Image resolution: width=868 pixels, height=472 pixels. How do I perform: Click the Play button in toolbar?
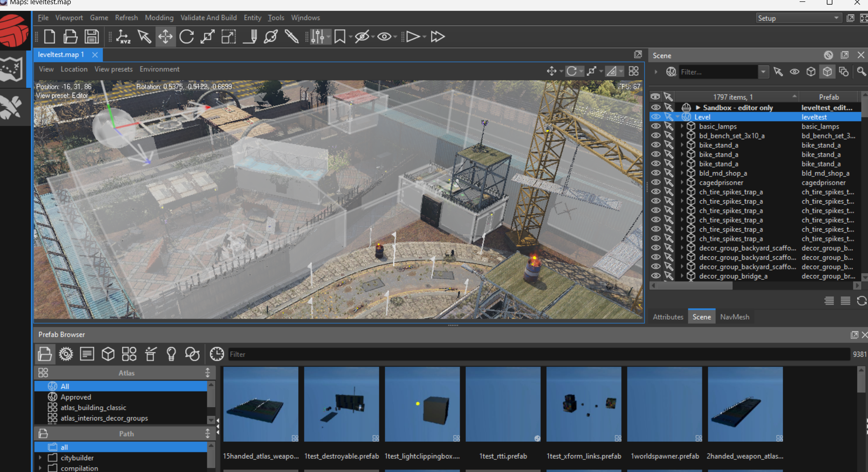(412, 36)
